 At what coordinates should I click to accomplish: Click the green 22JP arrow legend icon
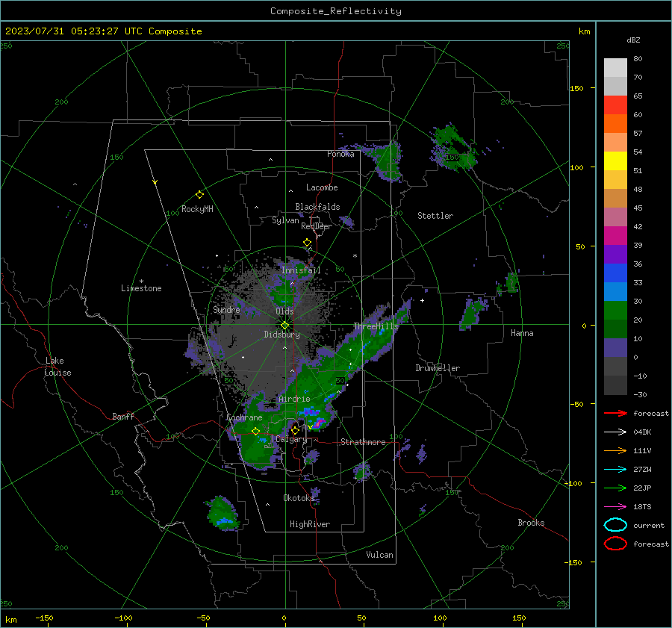pyautogui.click(x=615, y=488)
